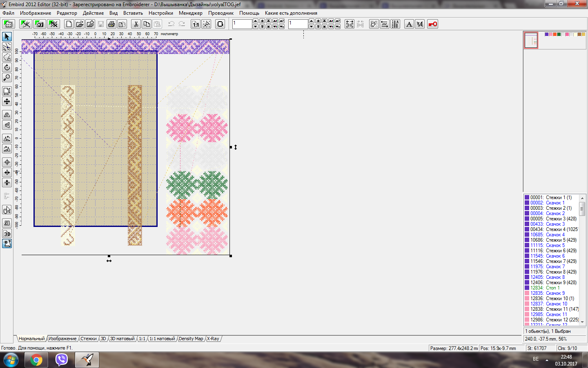Image resolution: width=588 pixels, height=368 pixels.
Task: Click down arrow of second number stepper
Action: pos(311,27)
